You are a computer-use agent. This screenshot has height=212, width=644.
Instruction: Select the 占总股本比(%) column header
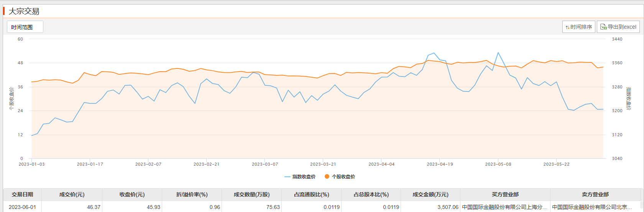pos(371,194)
